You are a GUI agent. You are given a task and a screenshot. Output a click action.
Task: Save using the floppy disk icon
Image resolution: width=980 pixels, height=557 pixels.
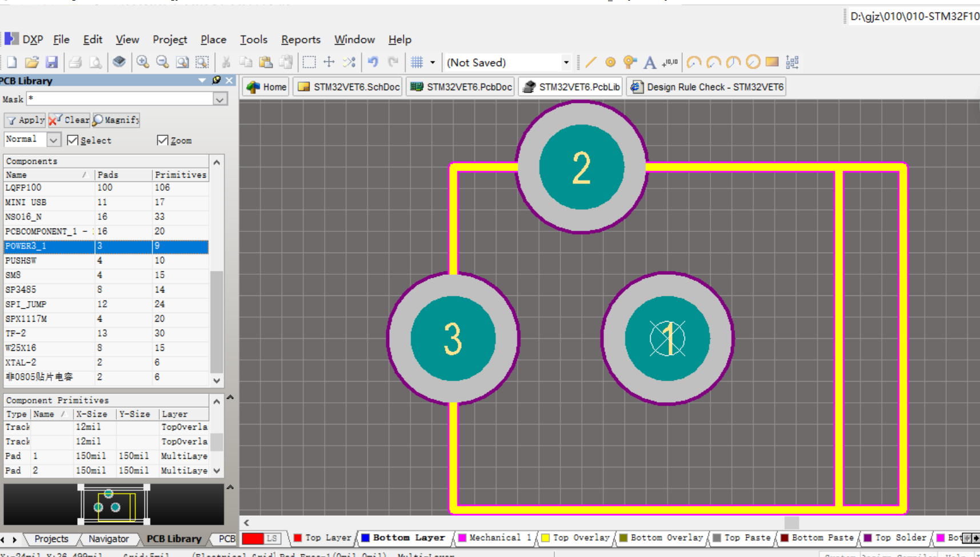coord(52,62)
